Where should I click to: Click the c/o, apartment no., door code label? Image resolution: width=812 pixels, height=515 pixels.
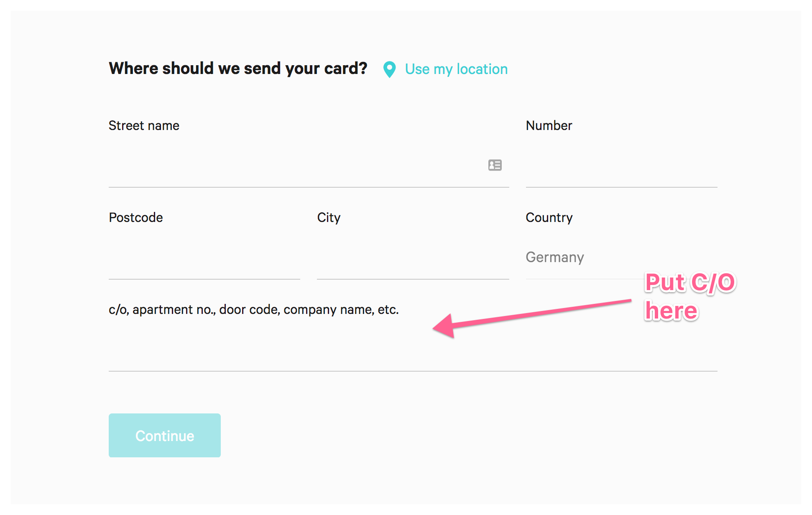point(254,310)
